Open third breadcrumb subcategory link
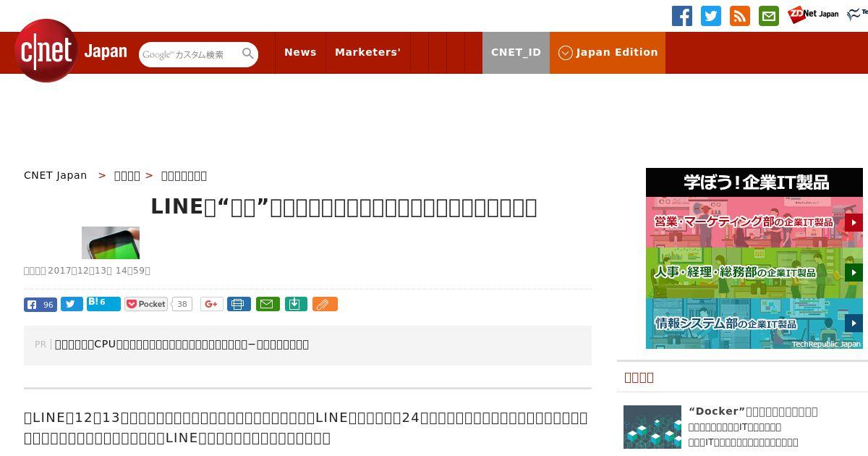The image size is (868, 456). (x=184, y=175)
